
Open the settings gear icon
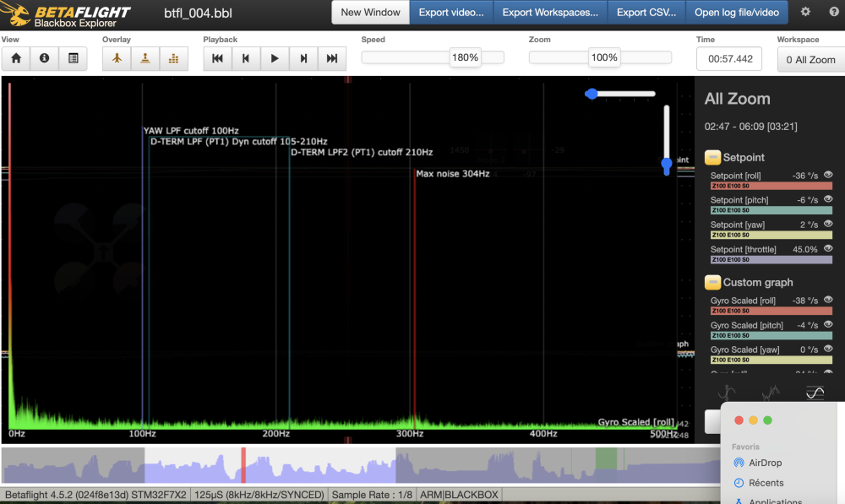click(805, 12)
